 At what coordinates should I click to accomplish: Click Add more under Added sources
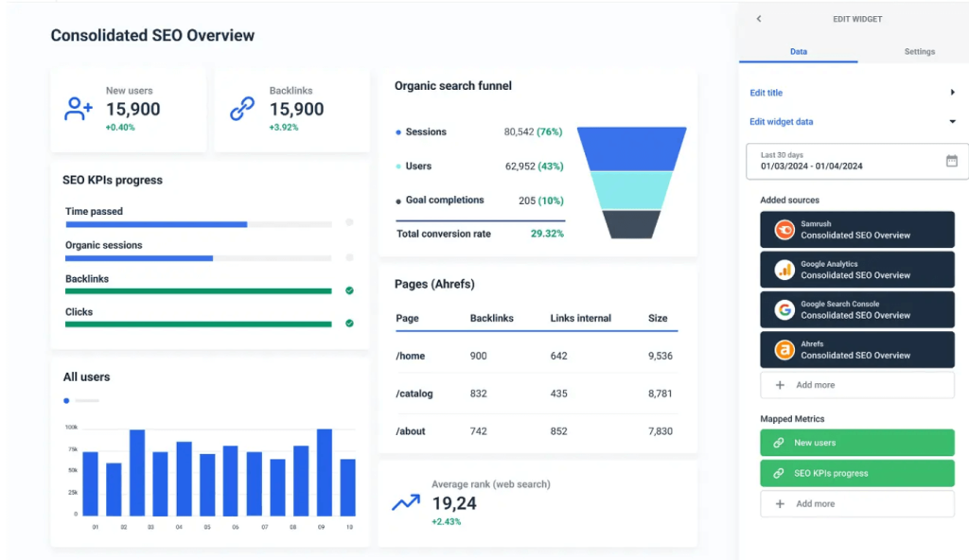tap(857, 385)
